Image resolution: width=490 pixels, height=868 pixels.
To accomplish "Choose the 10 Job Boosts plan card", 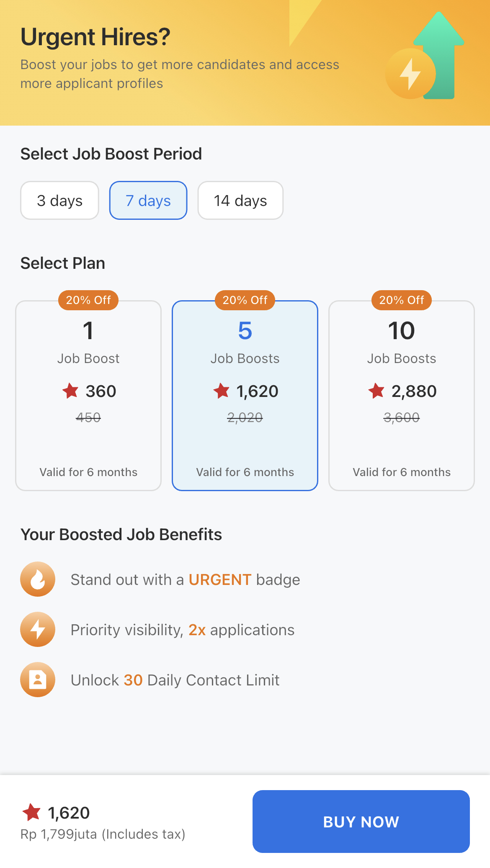I will 402,395.
